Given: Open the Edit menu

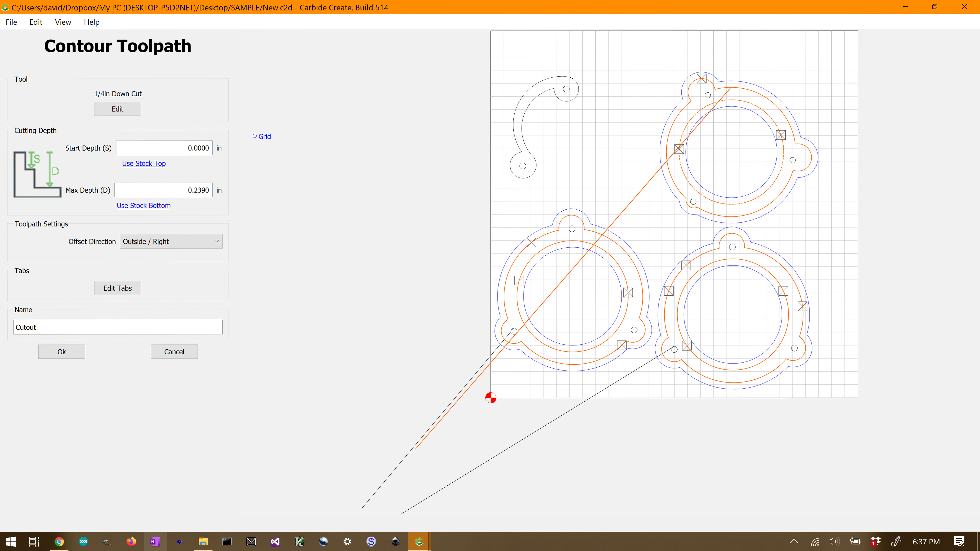Looking at the screenshot, I should (36, 22).
